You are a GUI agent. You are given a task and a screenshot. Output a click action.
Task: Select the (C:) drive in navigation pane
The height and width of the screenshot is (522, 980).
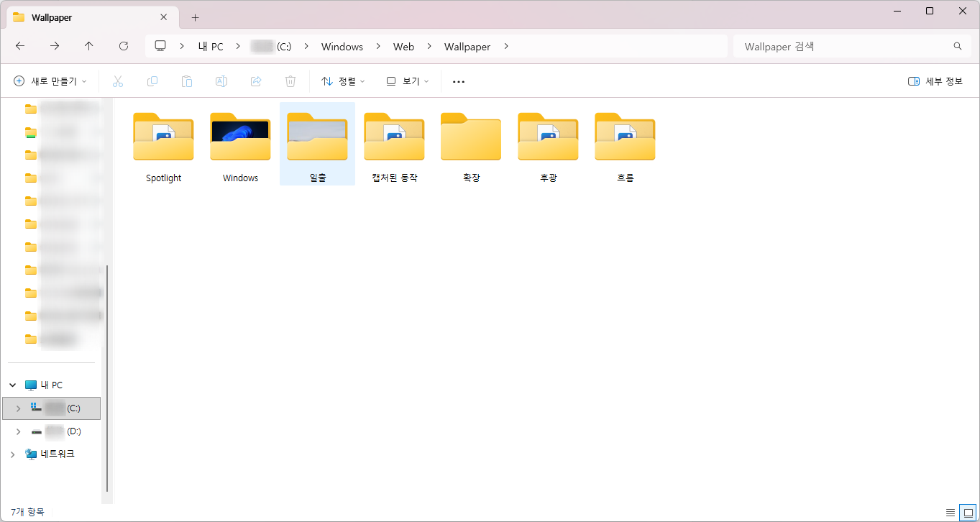coord(52,408)
